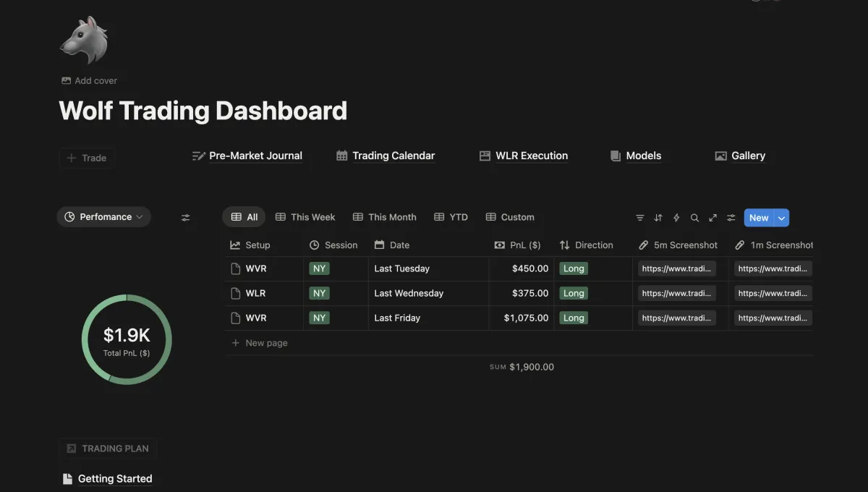The height and width of the screenshot is (492, 868).
Task: Click the blue New button
Action: [x=759, y=218]
